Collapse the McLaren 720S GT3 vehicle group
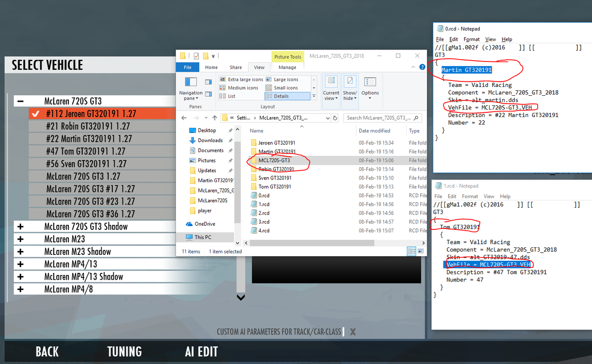The height and width of the screenshot is (364, 592). click(x=20, y=101)
